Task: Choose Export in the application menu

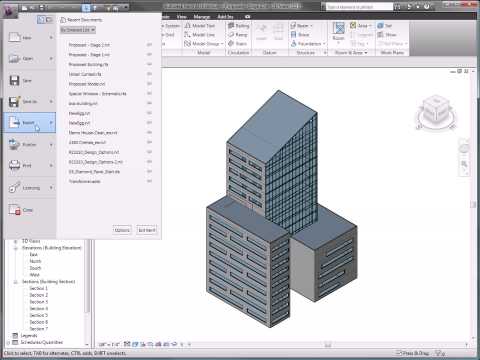Action: (x=30, y=123)
